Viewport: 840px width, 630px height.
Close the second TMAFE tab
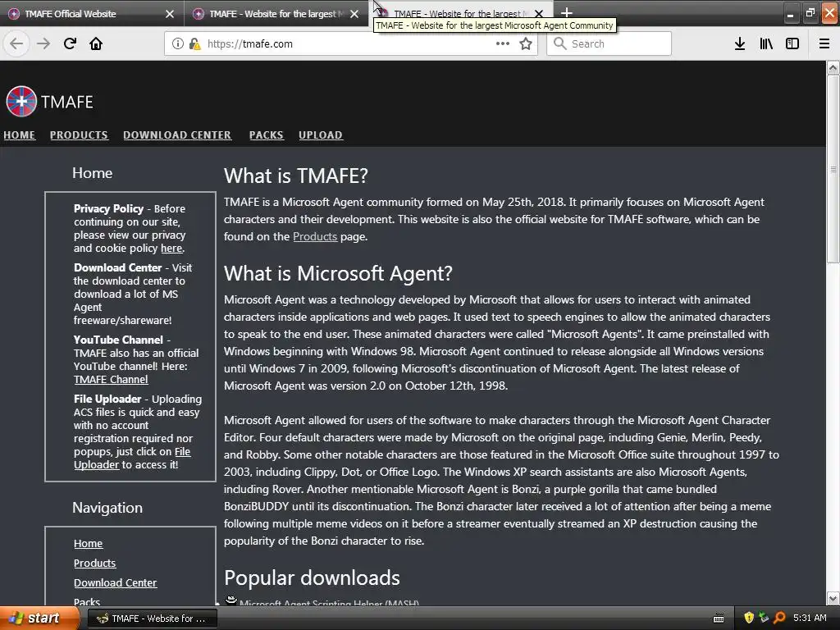[354, 14]
